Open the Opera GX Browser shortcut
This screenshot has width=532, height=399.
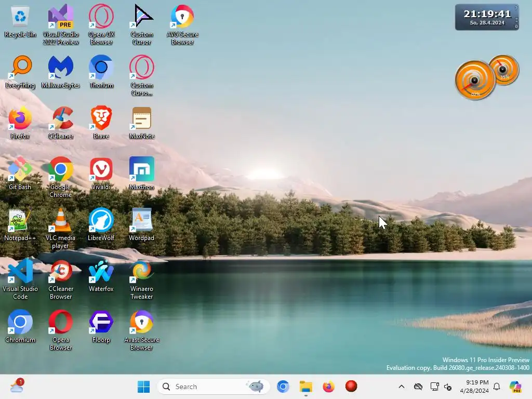[101, 24]
